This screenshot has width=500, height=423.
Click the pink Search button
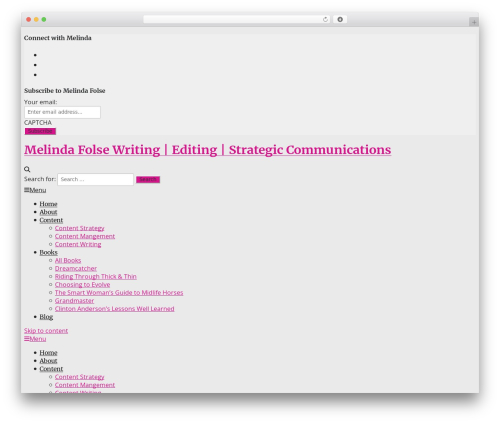pyautogui.click(x=148, y=180)
